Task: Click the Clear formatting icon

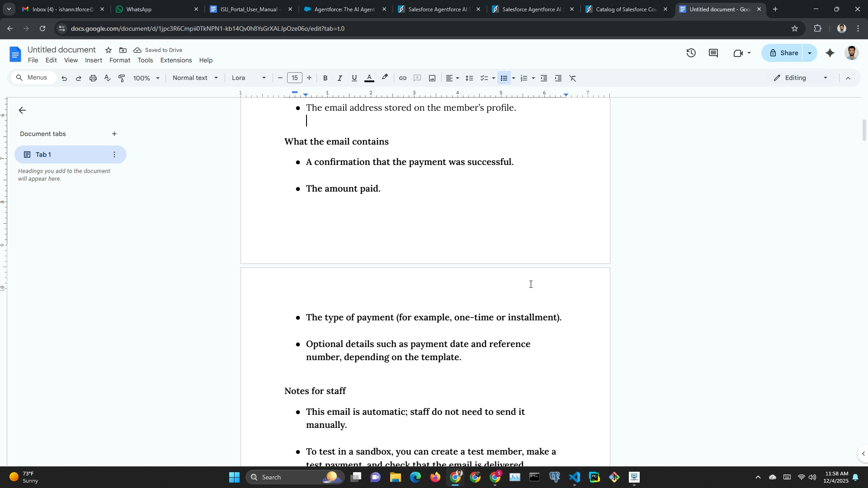Action: pos(573,78)
